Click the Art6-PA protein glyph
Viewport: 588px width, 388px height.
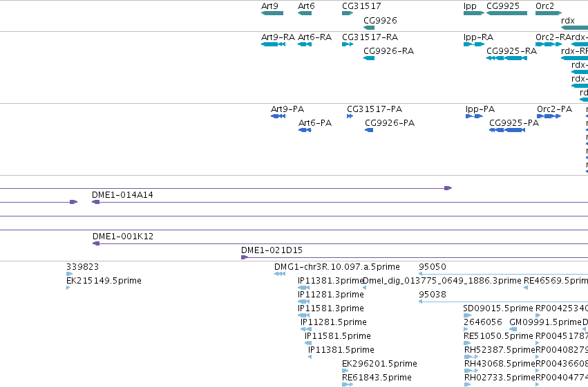(x=305, y=130)
